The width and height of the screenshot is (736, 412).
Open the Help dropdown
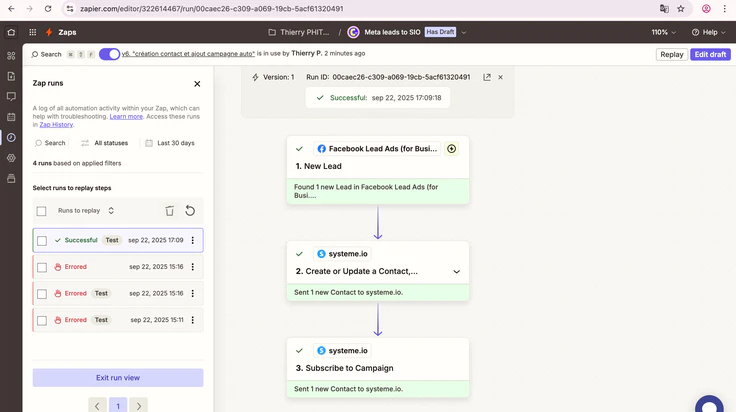709,32
